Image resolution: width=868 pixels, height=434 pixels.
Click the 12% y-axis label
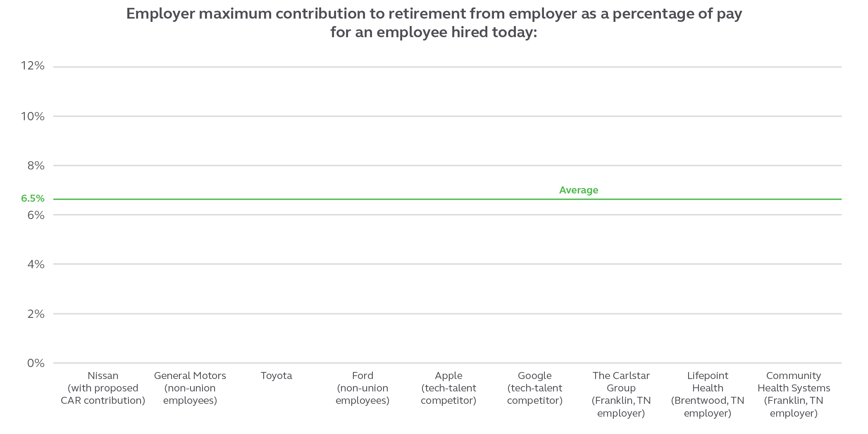coord(33,66)
